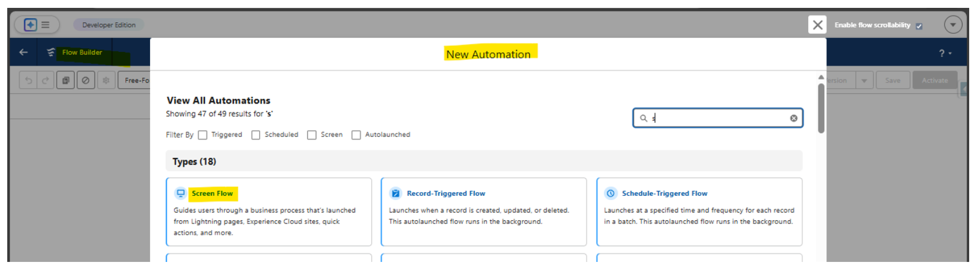Toggle the Scheduled filter checkbox
Viewport: 980px width, 271px height.
(256, 135)
